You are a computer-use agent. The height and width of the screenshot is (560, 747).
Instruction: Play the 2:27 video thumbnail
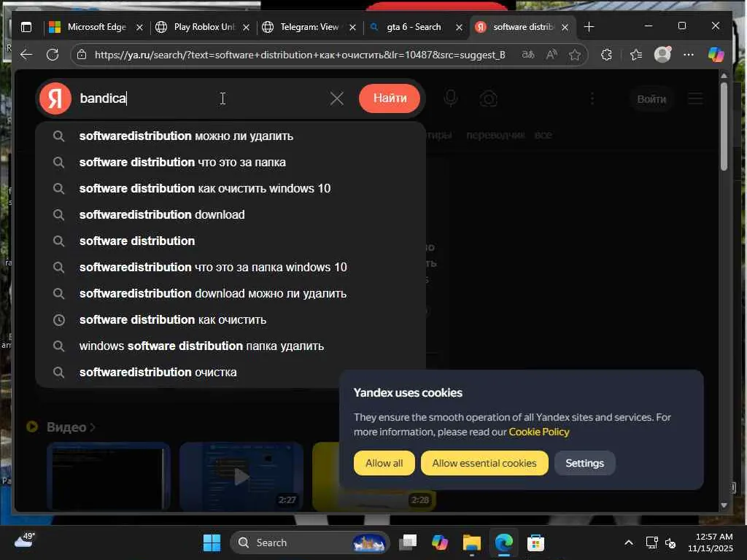tap(241, 476)
